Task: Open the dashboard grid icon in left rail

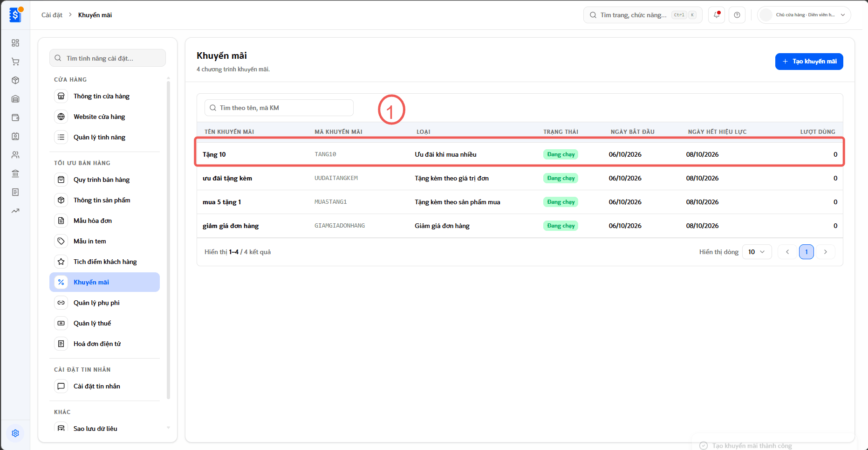Action: (15, 43)
